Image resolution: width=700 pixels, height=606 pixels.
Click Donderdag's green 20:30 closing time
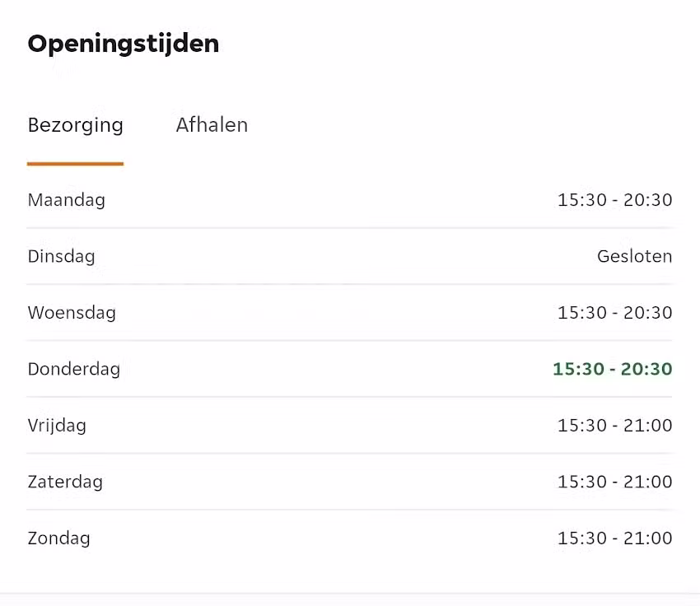647,369
